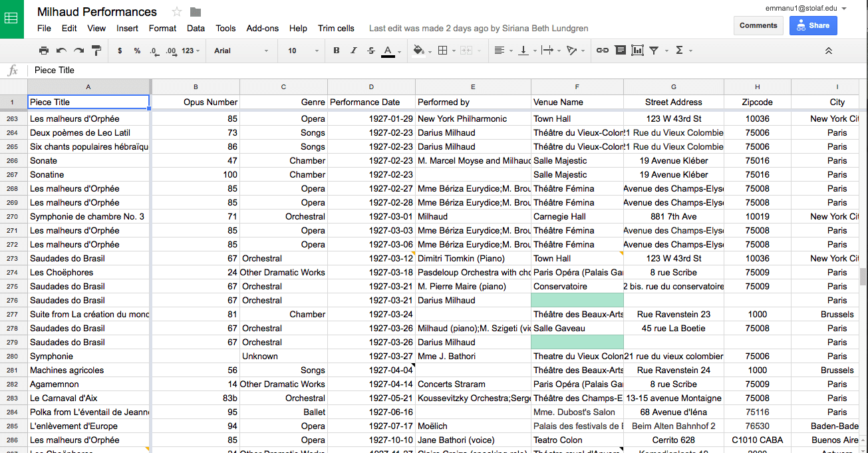This screenshot has height=453, width=868.
Task: Select the Machines agricoles cell
Action: coord(88,371)
